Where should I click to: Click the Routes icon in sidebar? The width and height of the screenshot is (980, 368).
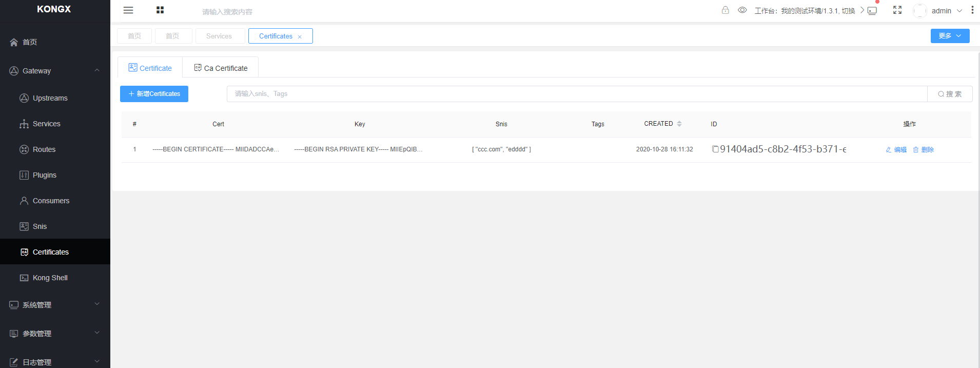point(24,149)
